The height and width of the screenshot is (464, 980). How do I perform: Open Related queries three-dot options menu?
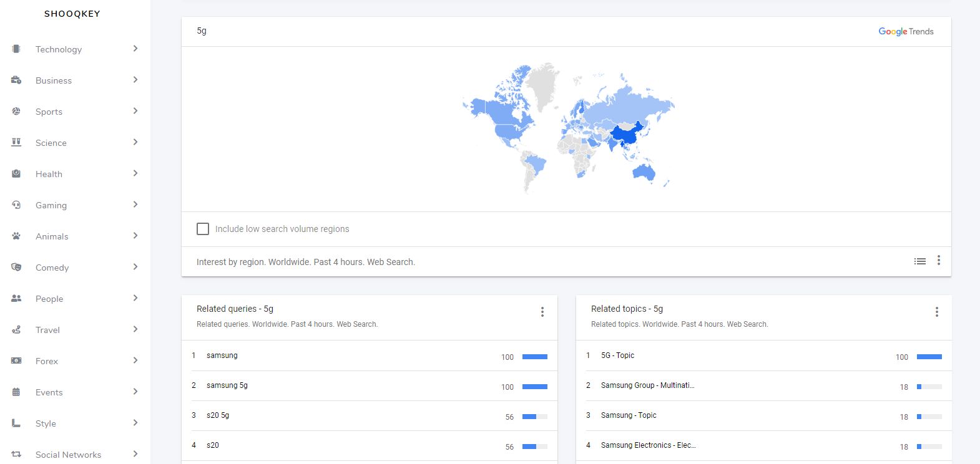[x=542, y=312]
